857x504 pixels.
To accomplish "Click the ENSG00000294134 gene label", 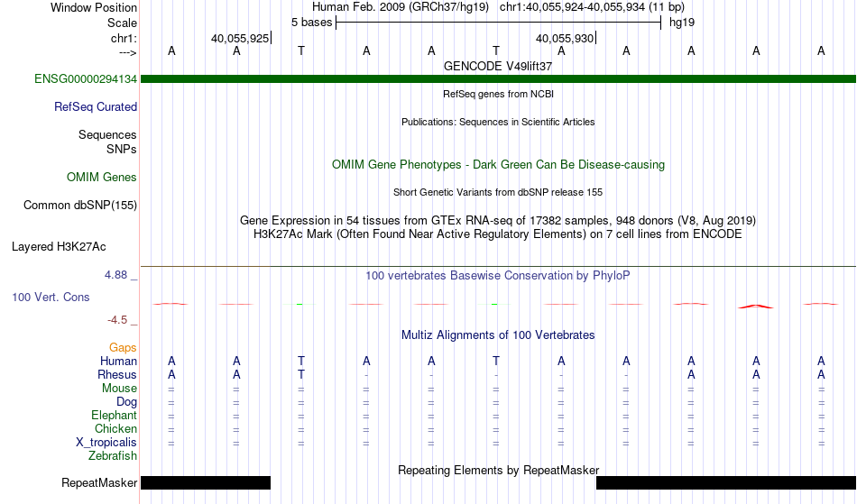I will 86,79.
